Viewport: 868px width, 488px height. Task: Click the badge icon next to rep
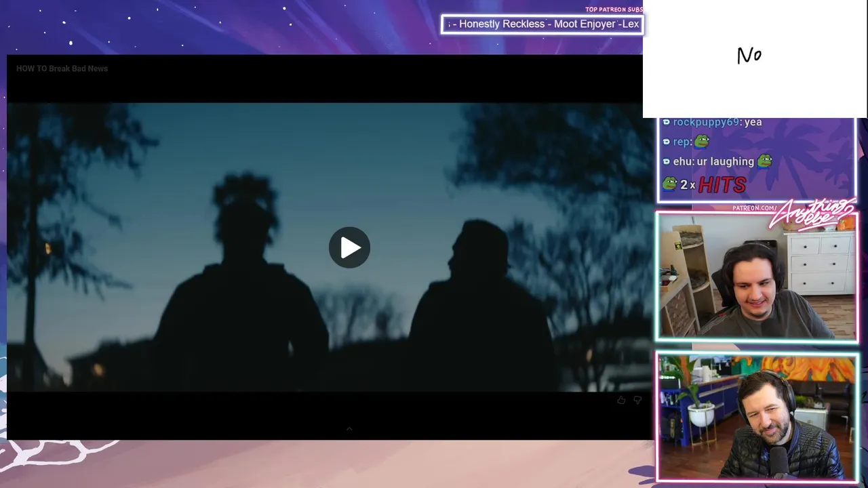point(666,142)
